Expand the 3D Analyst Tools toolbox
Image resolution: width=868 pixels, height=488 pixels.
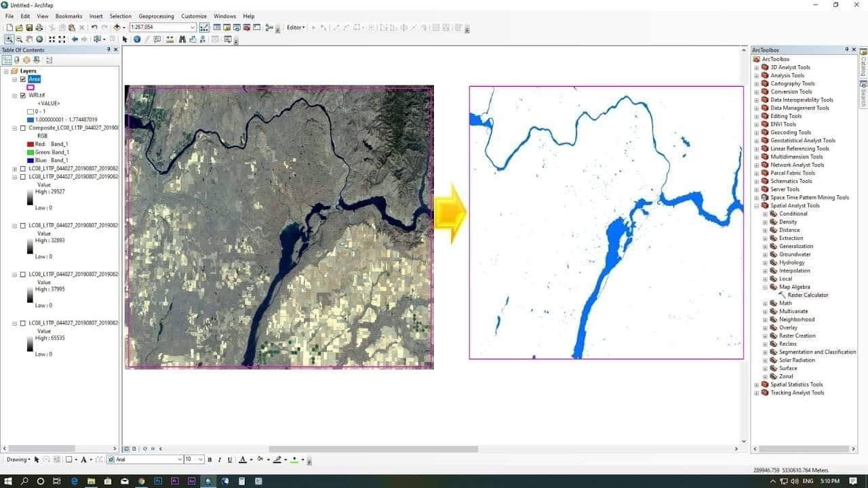pyautogui.click(x=757, y=67)
